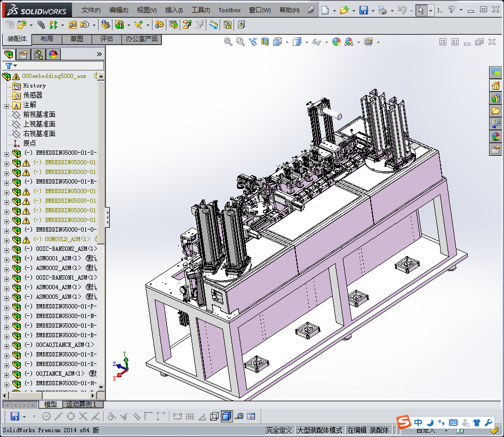Open the home icon in right task pane
This screenshot has width=504, height=437.
(x=495, y=85)
